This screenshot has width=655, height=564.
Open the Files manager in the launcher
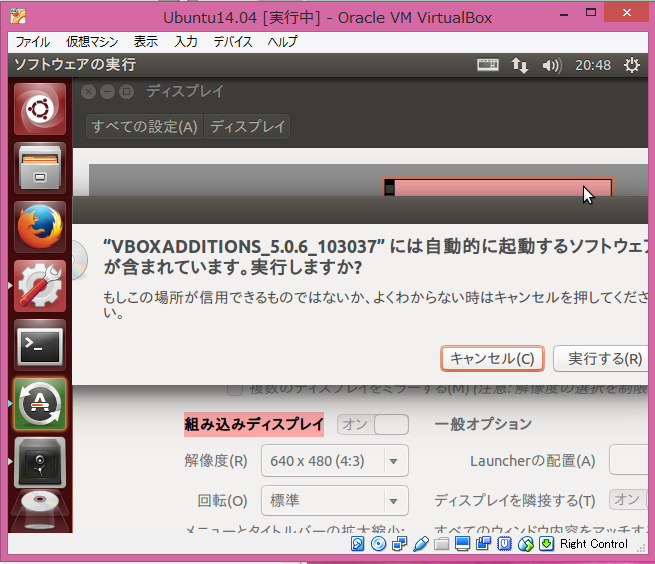40,168
